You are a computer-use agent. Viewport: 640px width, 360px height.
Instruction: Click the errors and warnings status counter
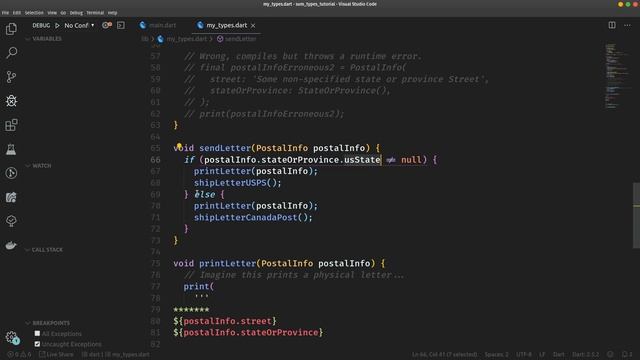pos(19,354)
